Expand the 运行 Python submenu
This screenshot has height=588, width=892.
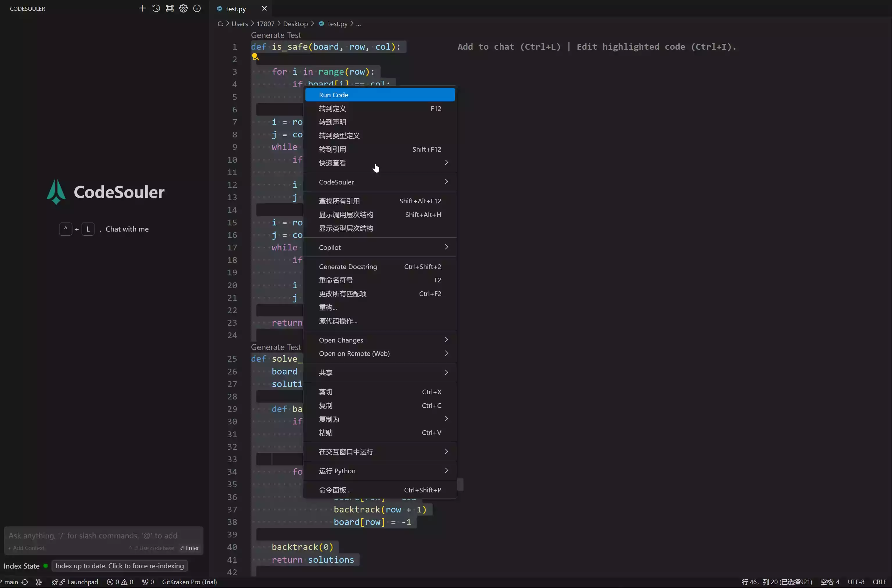380,471
